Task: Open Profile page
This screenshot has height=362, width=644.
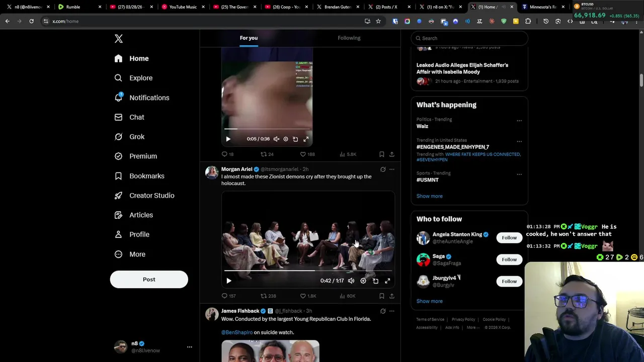Action: (132, 234)
